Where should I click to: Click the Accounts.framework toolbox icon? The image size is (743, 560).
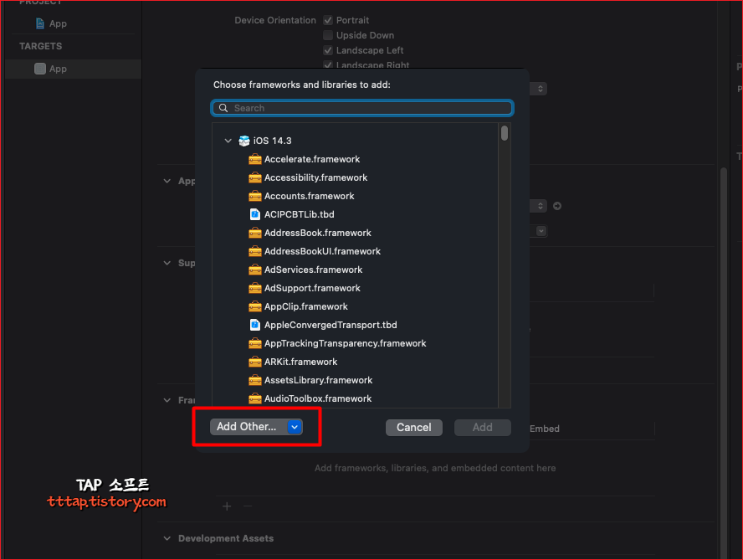pyautogui.click(x=255, y=197)
